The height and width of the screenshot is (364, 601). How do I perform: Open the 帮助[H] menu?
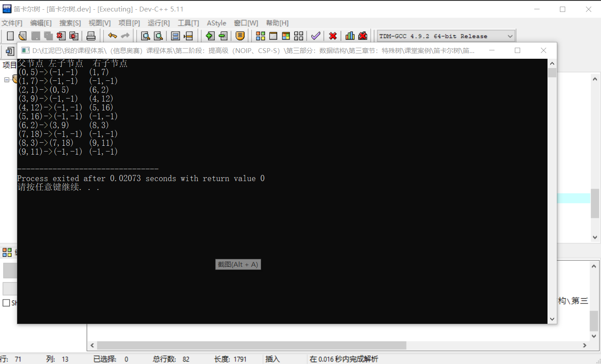coord(277,23)
